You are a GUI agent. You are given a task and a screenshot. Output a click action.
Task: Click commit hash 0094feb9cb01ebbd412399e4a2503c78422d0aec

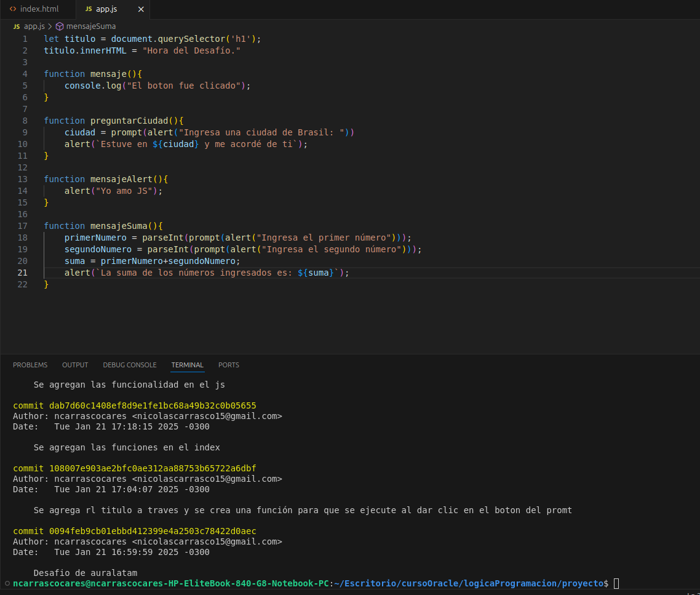pos(153,531)
